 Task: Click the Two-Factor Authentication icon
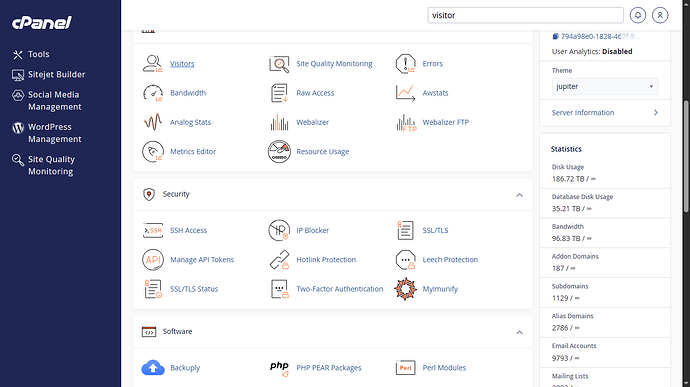[279, 289]
